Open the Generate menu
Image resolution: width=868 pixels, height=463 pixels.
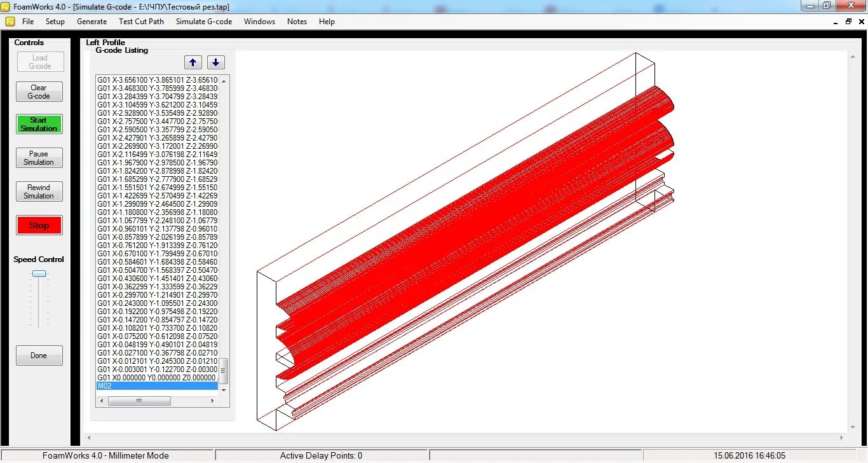92,22
